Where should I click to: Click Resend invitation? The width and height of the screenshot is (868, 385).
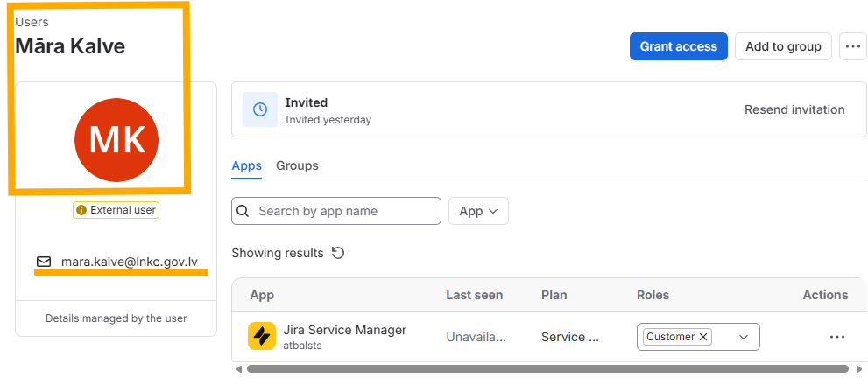[794, 109]
